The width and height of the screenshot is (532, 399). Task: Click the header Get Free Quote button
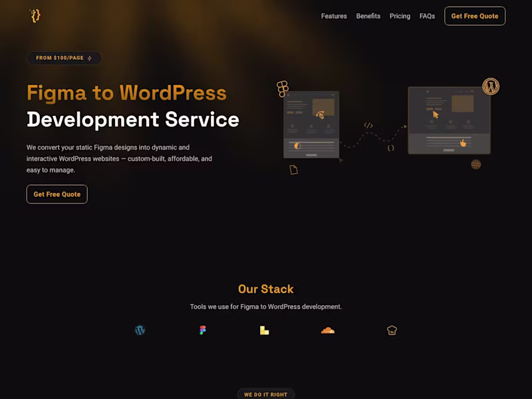point(475,16)
